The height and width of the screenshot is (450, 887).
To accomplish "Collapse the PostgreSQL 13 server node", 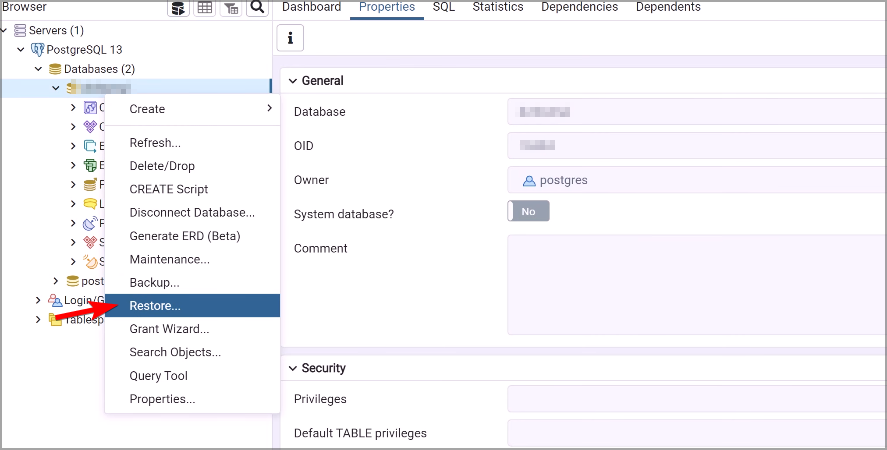I will pyautogui.click(x=21, y=50).
